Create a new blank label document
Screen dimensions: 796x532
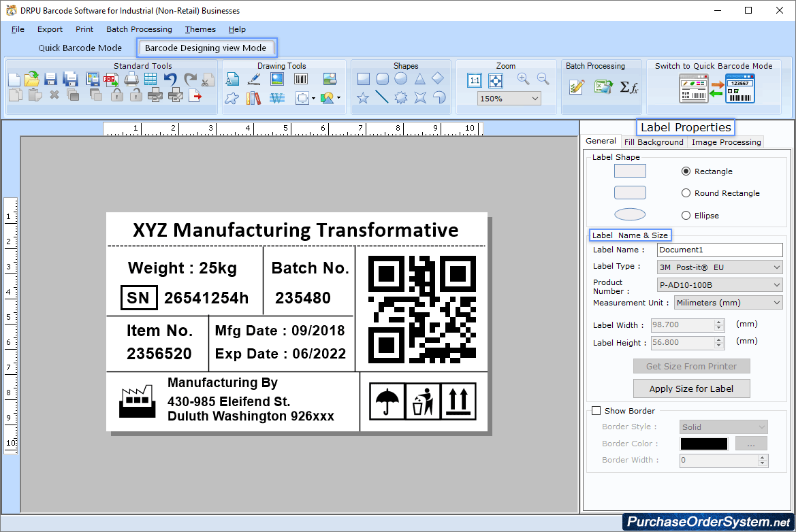click(14, 80)
